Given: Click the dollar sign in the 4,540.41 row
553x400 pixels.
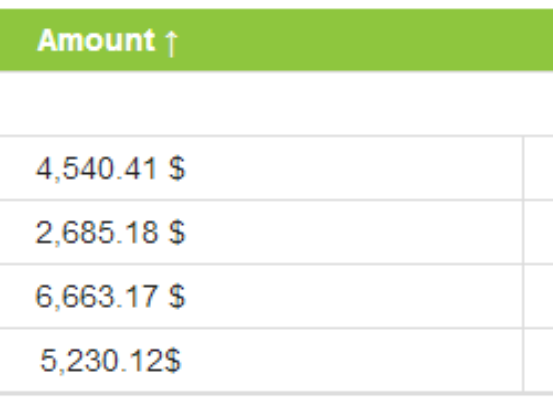Looking at the screenshot, I should [177, 169].
